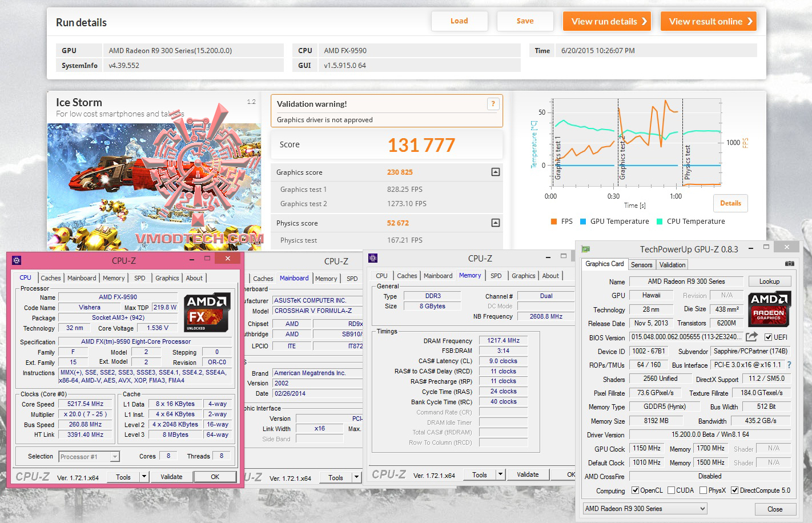Select Graphics tab in Memory CPU-Z window
812x523 pixels.
tap(524, 276)
